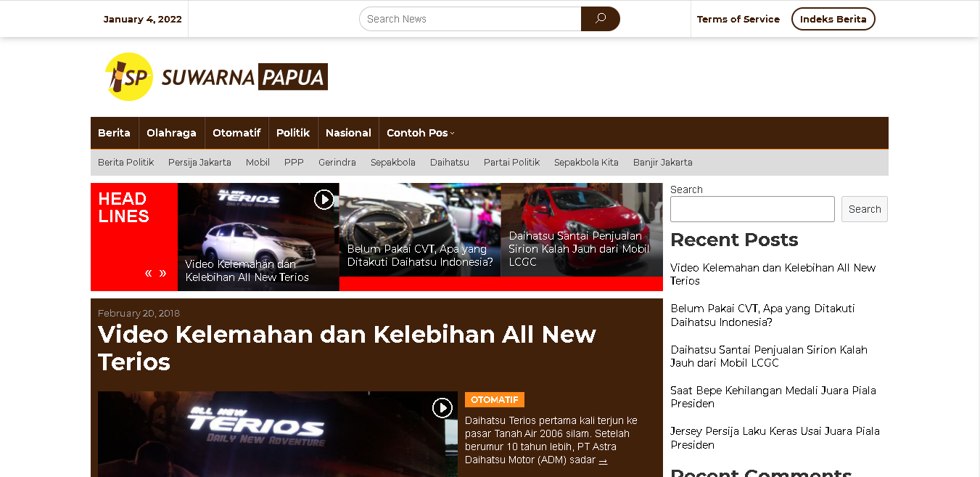Open recent post Daihatsu Santai Penjualan Sirion

(x=769, y=356)
